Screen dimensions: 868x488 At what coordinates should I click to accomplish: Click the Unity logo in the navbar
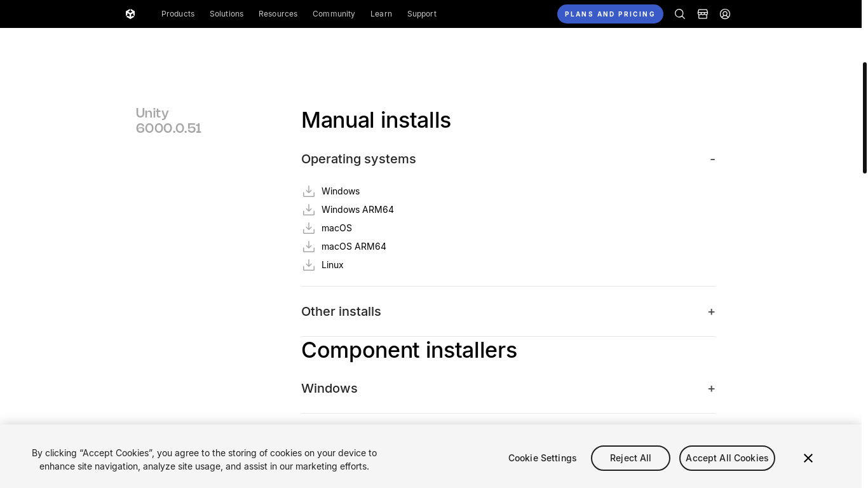tap(130, 14)
